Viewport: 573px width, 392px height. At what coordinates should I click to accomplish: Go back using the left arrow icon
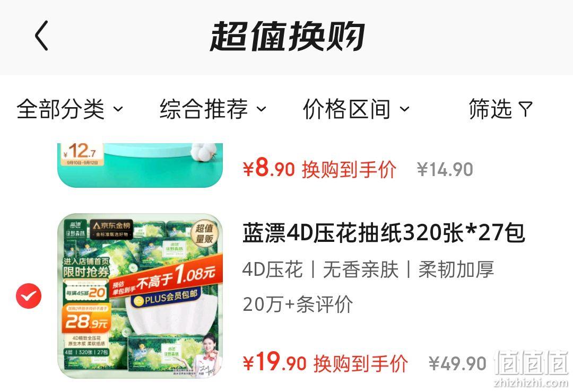pyautogui.click(x=41, y=36)
